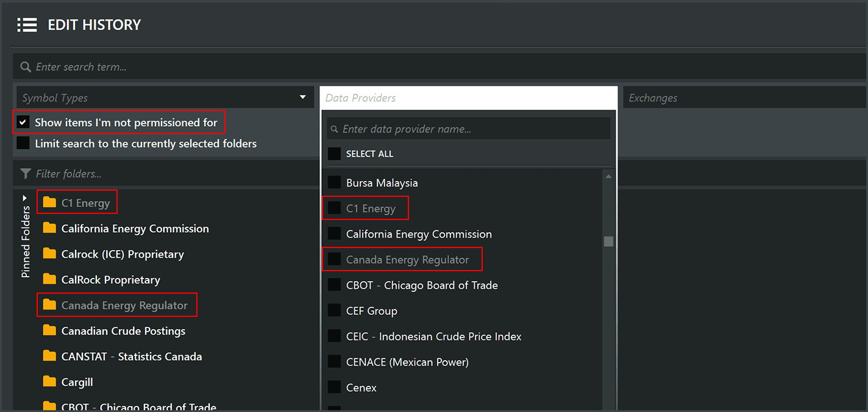Check the Bursa Malaysia provider checkbox
868x412 pixels.
[x=334, y=182]
